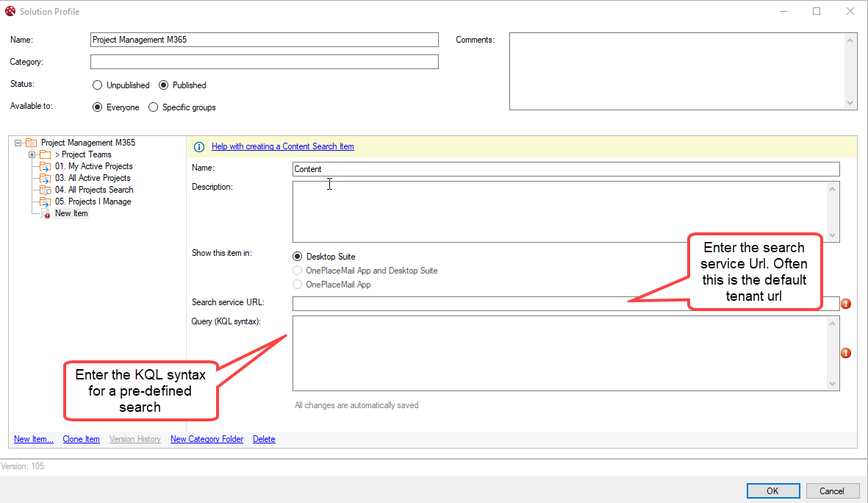Select 05. Projects I Manage item
The width and height of the screenshot is (868, 503).
pyautogui.click(x=93, y=201)
